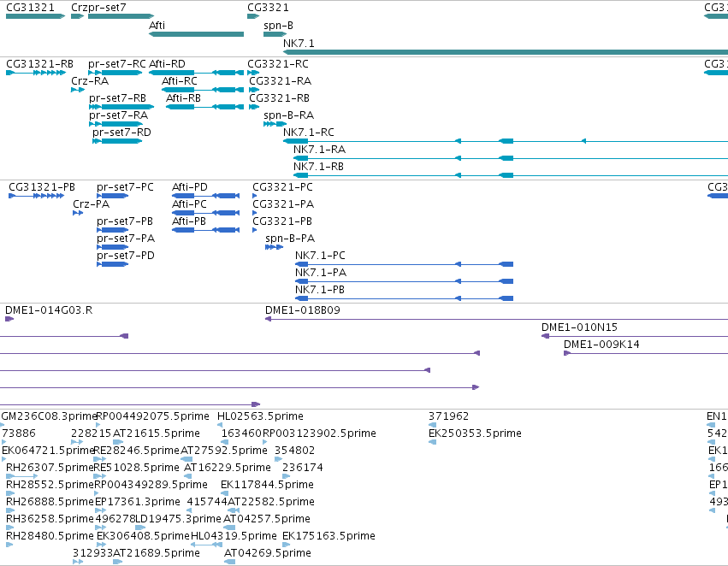Select the DME1-009K14 clone label

tap(601, 345)
